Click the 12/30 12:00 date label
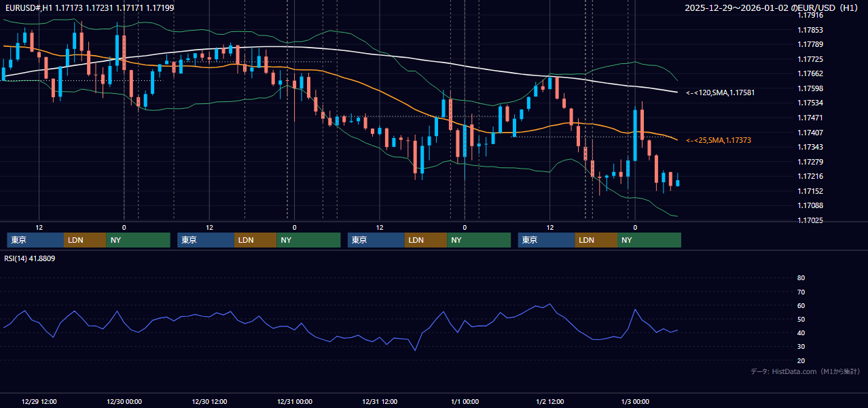The width and height of the screenshot is (868, 408). coord(209,401)
